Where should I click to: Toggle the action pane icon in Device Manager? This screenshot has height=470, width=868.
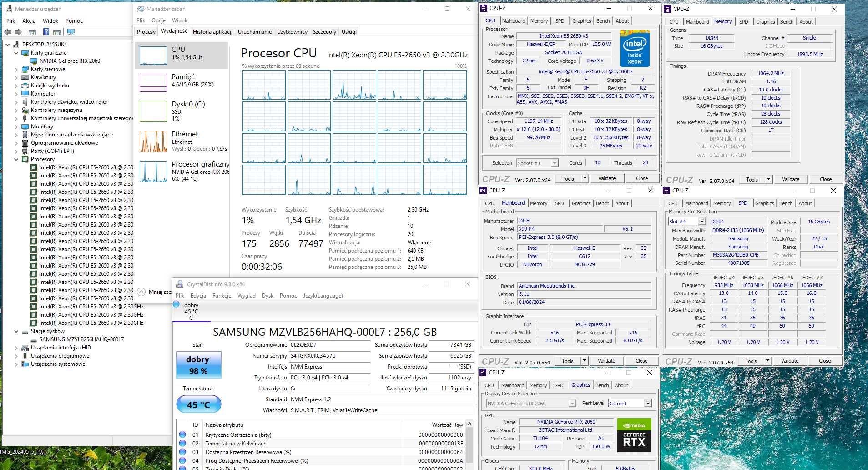click(57, 32)
